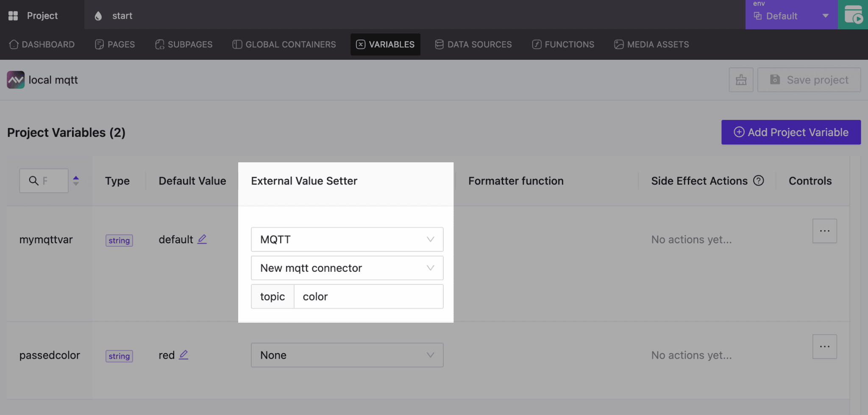Open the preview run icon

click(x=853, y=15)
